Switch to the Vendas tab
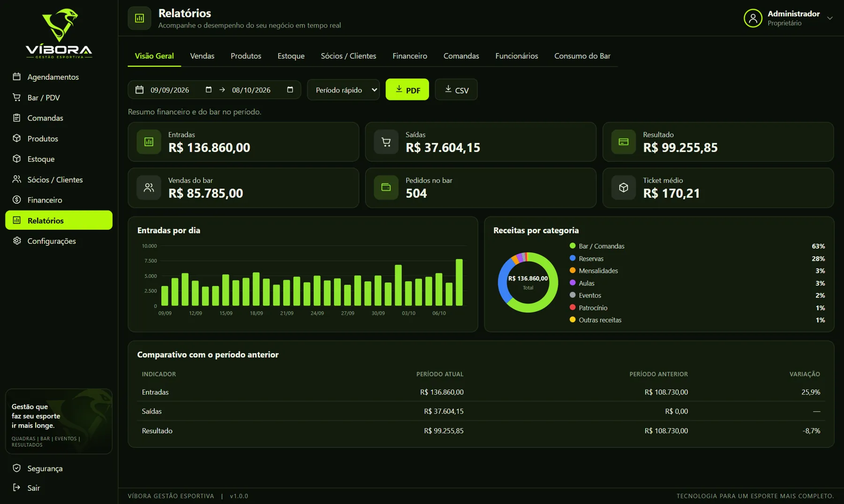Viewport: 844px width, 504px height. pos(202,56)
